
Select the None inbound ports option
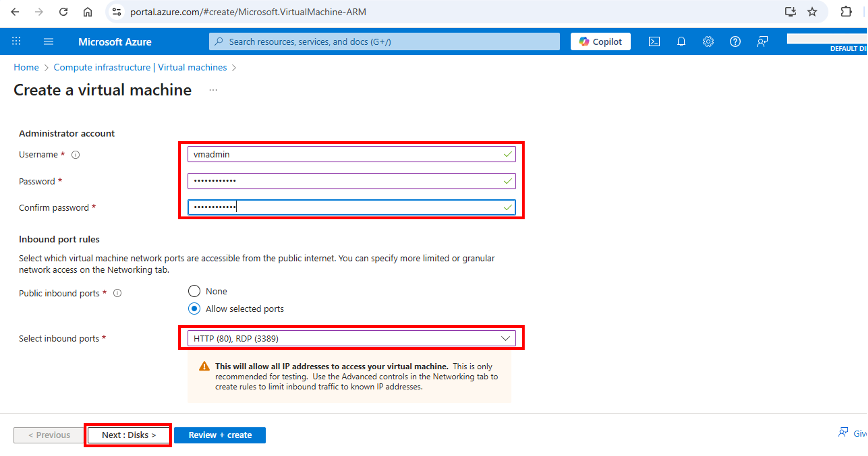click(194, 291)
